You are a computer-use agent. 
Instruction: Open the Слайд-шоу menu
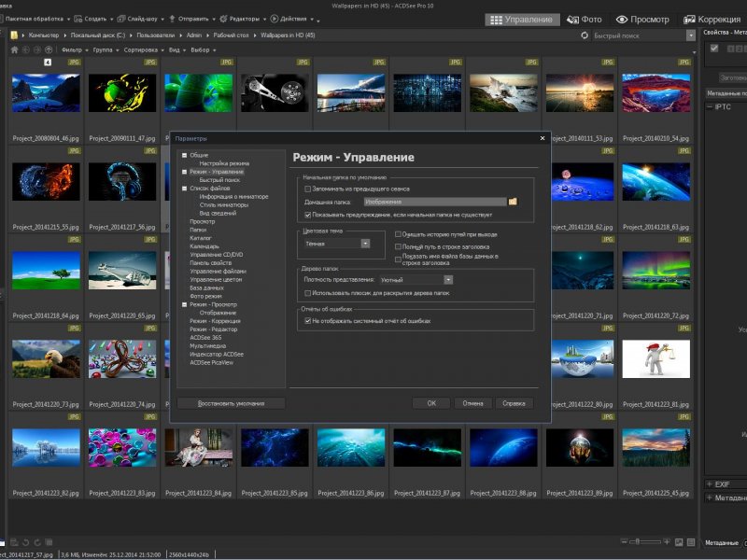(x=141, y=19)
